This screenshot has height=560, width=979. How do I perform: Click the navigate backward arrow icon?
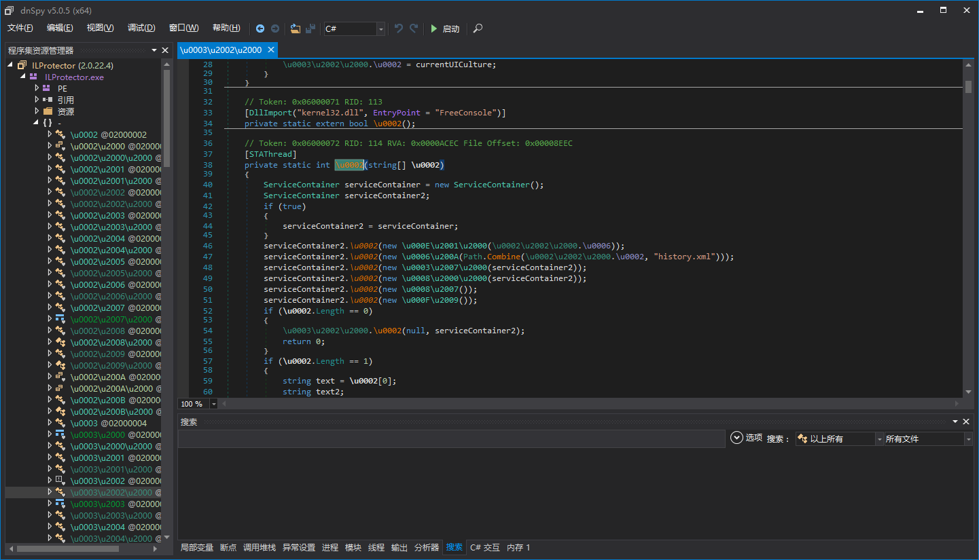tap(260, 29)
